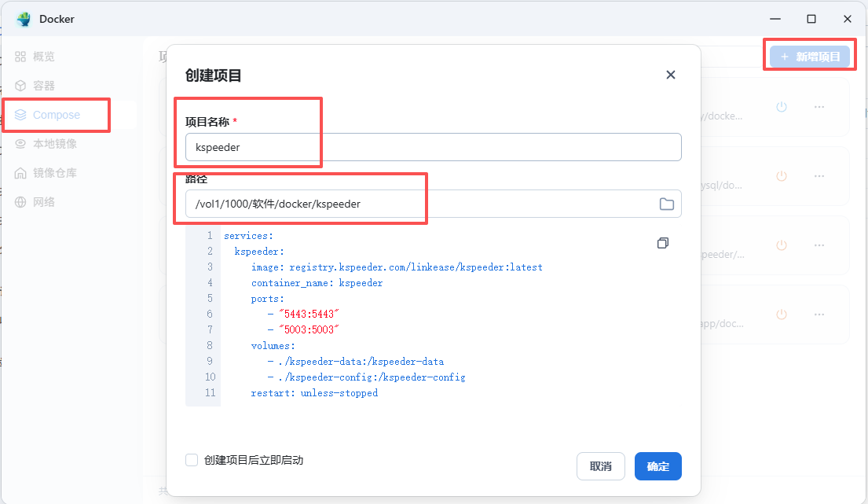Toggle power icon of last project row

click(781, 315)
